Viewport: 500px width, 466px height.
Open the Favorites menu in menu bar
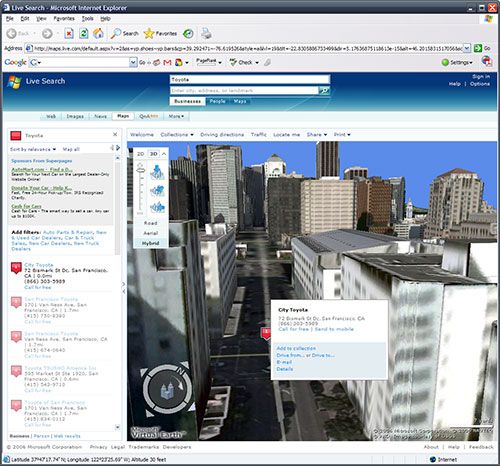pyautogui.click(x=64, y=19)
